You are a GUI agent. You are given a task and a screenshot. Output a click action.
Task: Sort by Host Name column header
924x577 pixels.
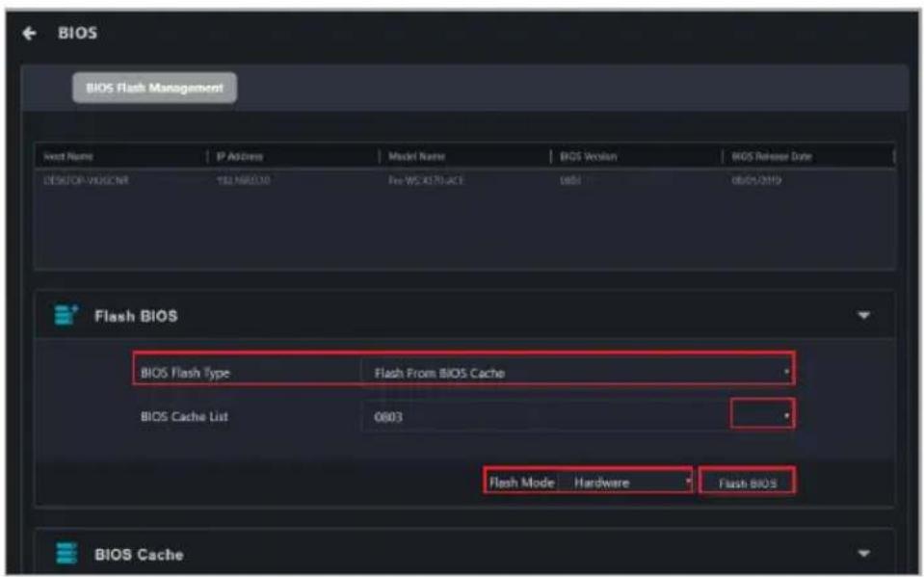pyautogui.click(x=68, y=157)
